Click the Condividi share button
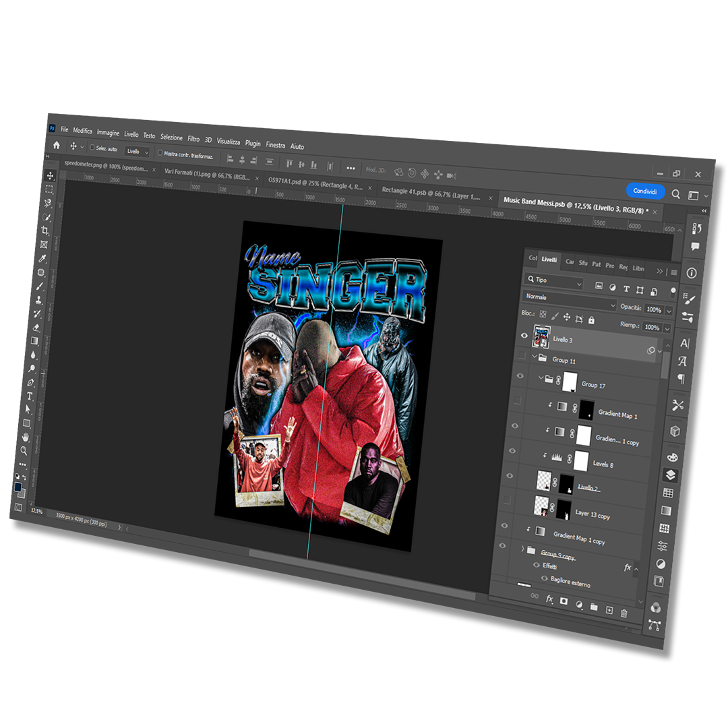The height and width of the screenshot is (728, 728). tap(644, 191)
